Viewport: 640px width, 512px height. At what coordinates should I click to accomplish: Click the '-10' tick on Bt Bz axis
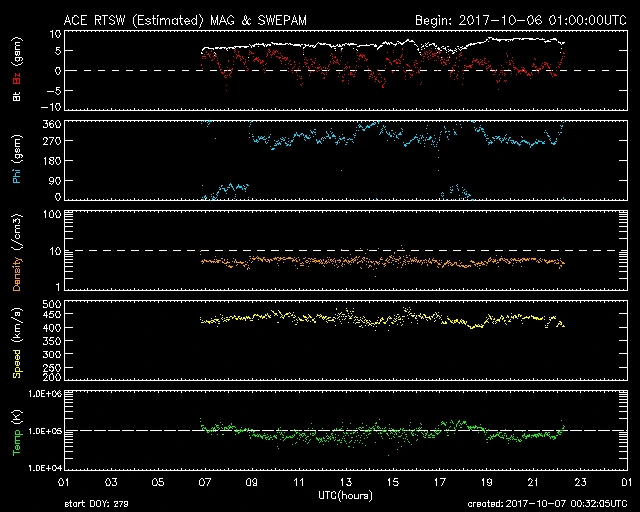(51, 107)
